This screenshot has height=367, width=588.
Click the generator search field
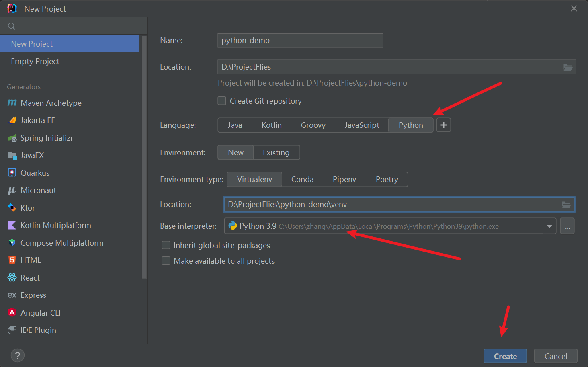[74, 26]
